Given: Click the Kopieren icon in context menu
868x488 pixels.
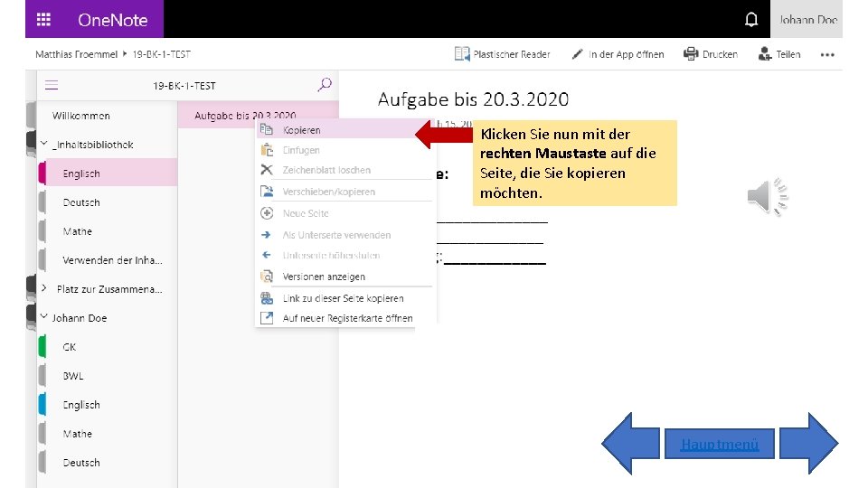Looking at the screenshot, I should pos(266,129).
